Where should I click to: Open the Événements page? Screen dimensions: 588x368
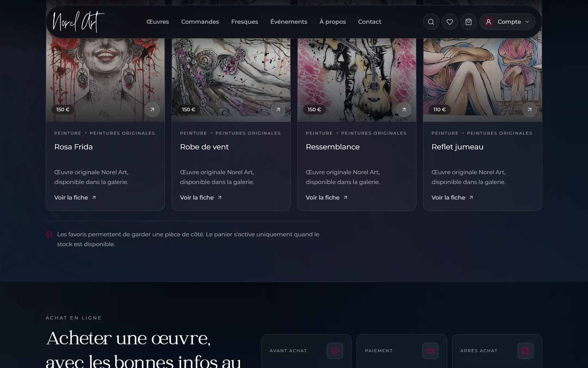point(289,22)
